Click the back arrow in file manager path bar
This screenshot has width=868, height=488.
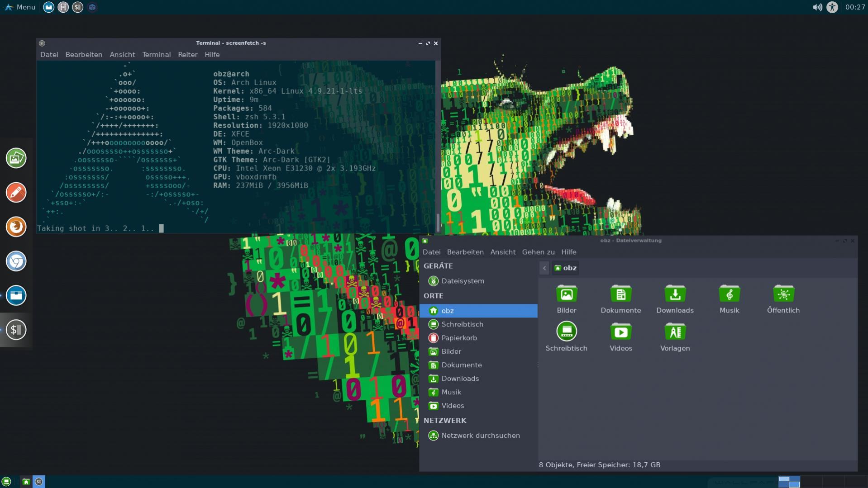pos(544,268)
